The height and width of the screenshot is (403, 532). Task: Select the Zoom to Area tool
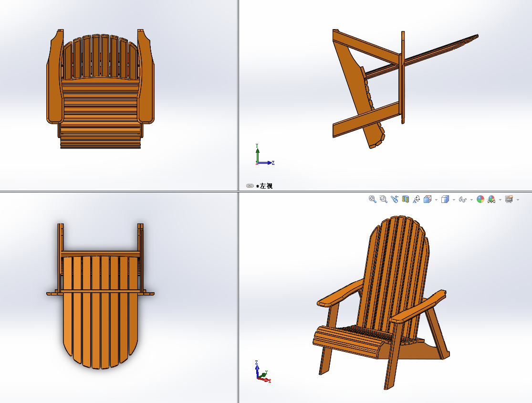click(384, 199)
